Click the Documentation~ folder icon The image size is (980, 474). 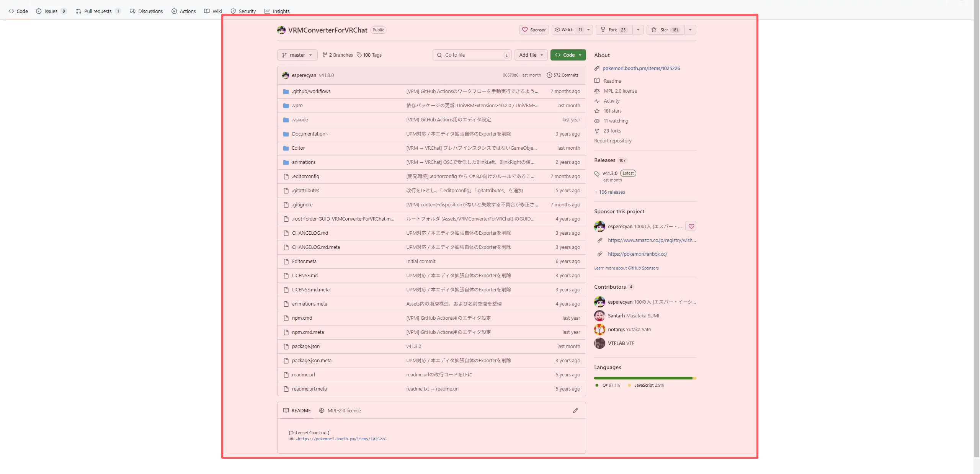(x=286, y=134)
